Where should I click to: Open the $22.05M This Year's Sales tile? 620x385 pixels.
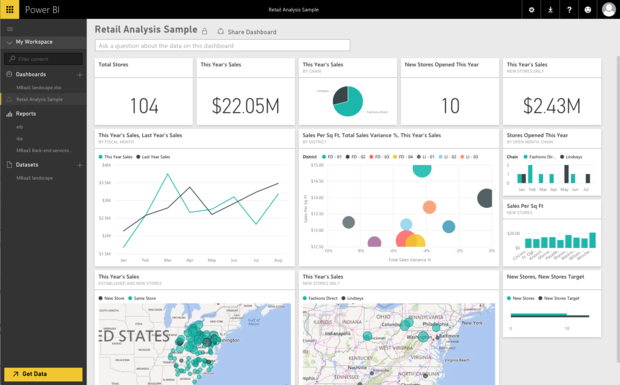(246, 92)
